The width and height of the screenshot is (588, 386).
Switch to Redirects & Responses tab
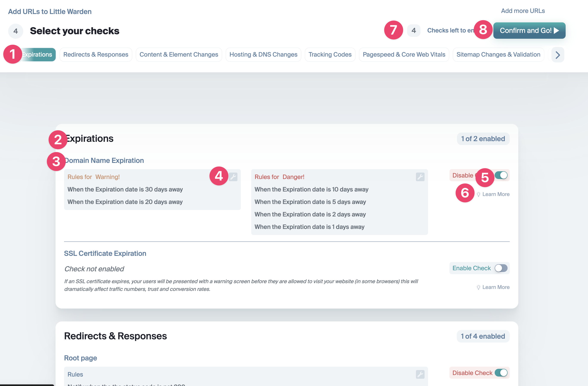96,55
